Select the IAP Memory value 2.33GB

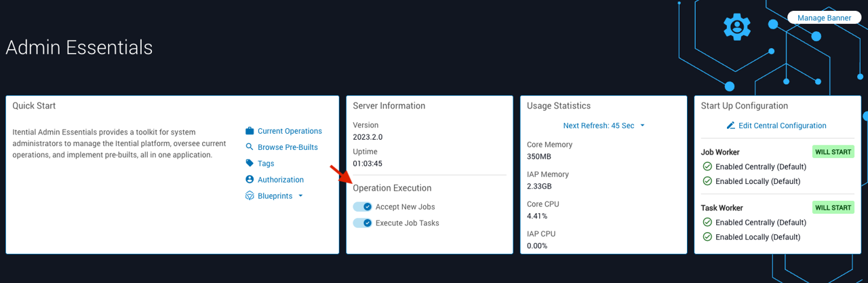[539, 187]
